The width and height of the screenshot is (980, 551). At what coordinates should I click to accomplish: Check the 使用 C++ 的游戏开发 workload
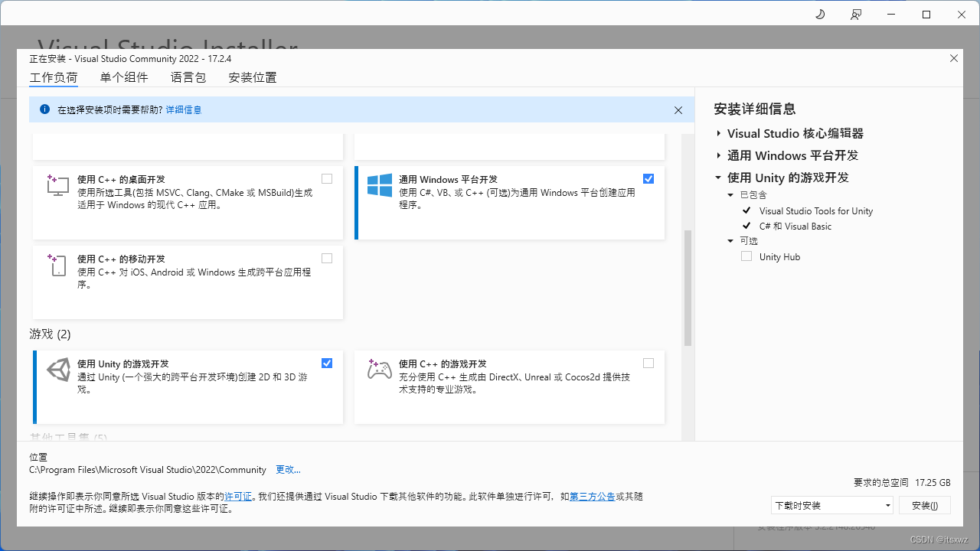coord(648,364)
